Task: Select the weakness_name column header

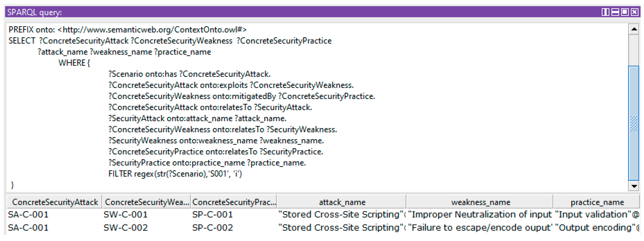Action: (480, 202)
